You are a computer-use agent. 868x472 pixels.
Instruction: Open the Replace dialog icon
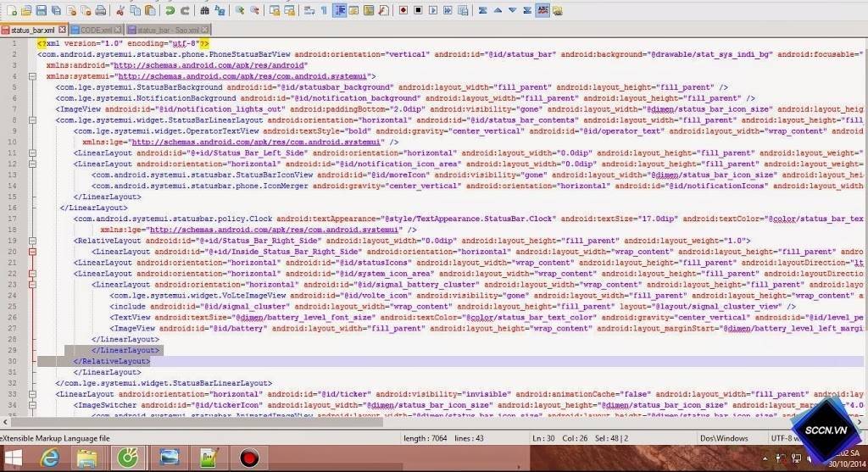pos(220,10)
